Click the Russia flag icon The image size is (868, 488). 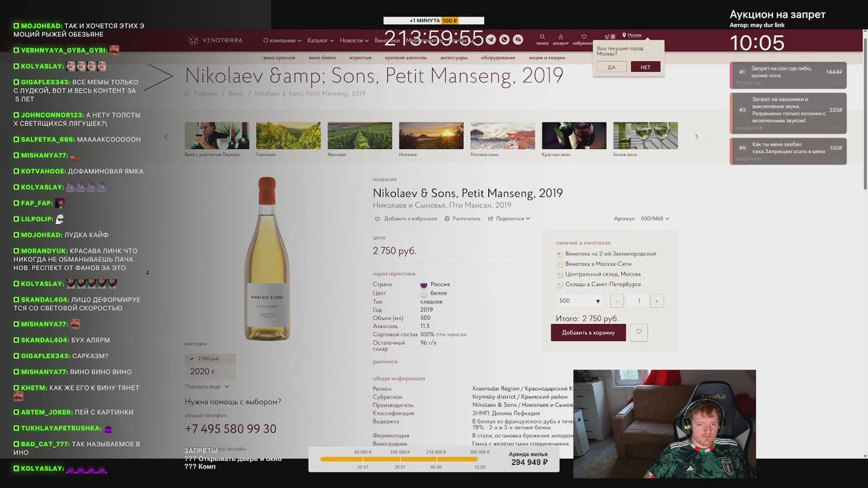(x=423, y=285)
